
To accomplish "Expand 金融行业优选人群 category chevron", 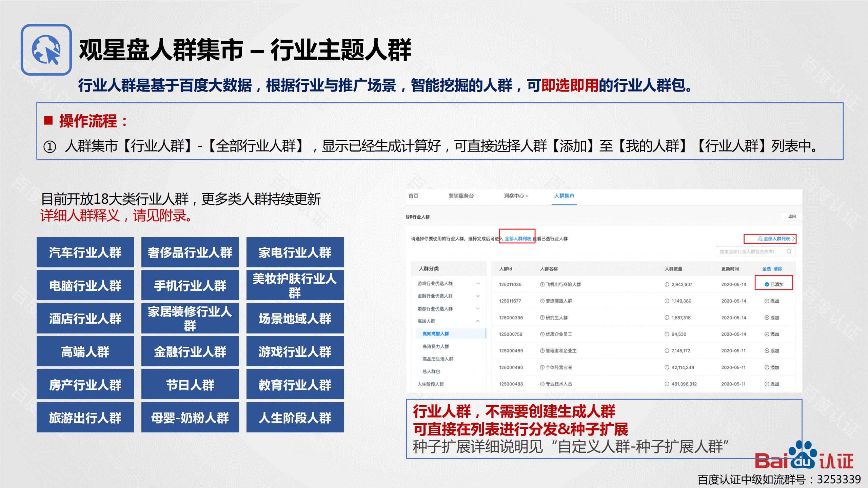I will (x=478, y=296).
